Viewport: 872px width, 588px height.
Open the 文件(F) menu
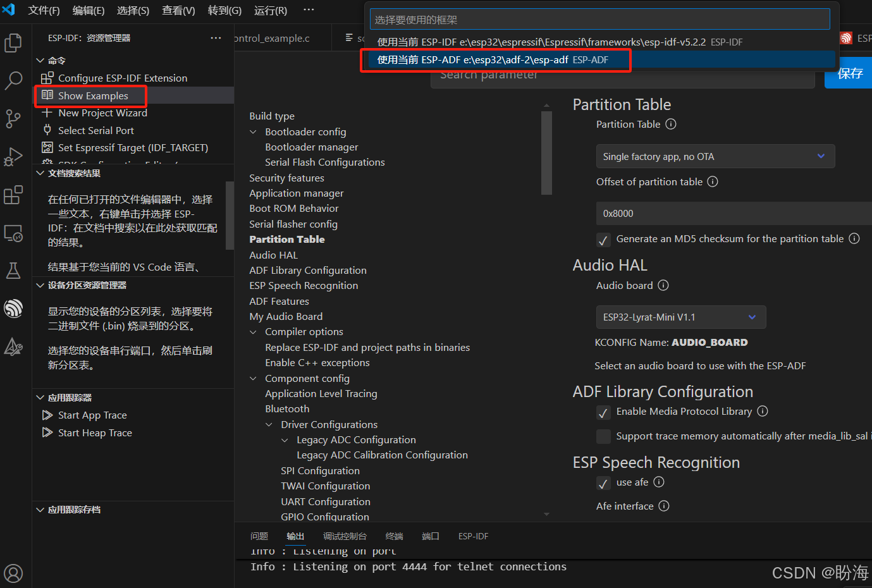click(44, 10)
